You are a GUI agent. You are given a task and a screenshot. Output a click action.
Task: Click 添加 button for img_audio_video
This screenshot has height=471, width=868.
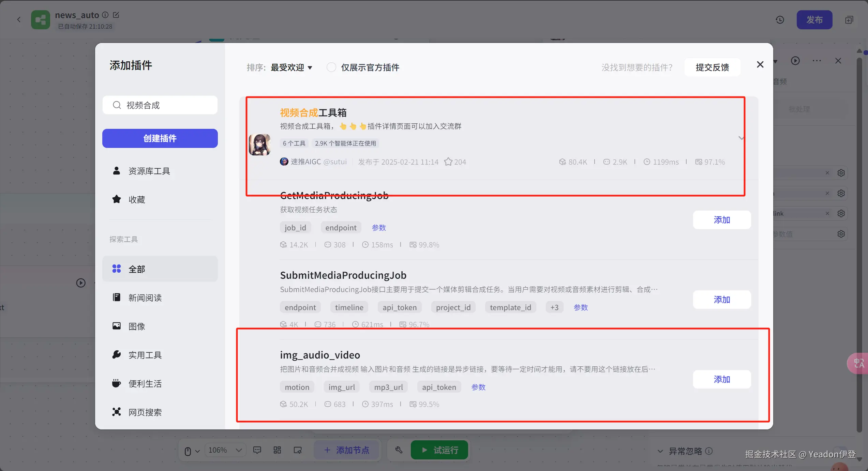tap(722, 379)
